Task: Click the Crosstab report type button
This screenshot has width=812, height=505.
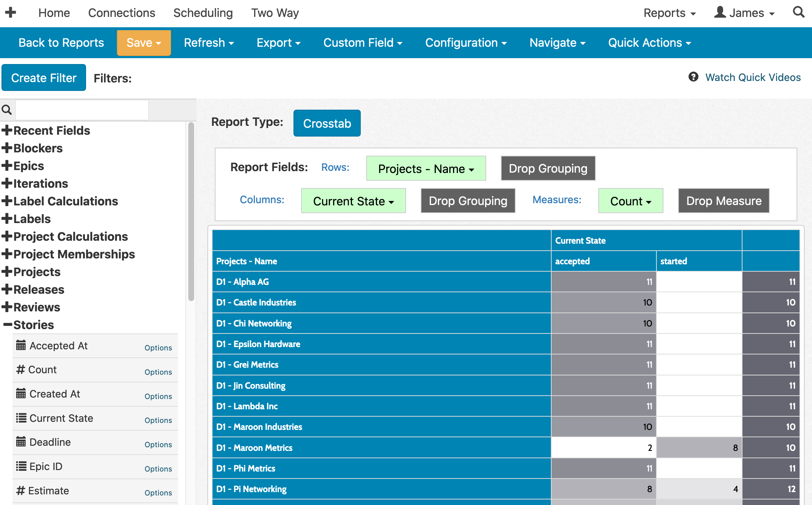Action: pyautogui.click(x=327, y=123)
